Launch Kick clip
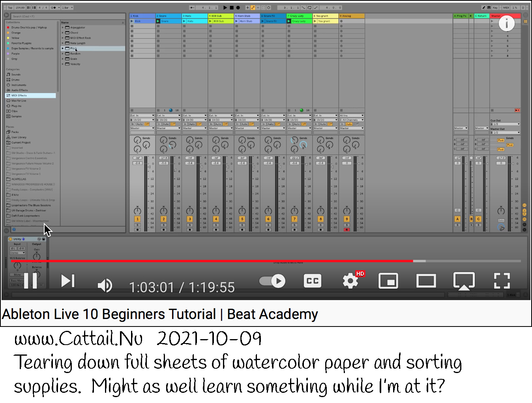 (x=132, y=21)
